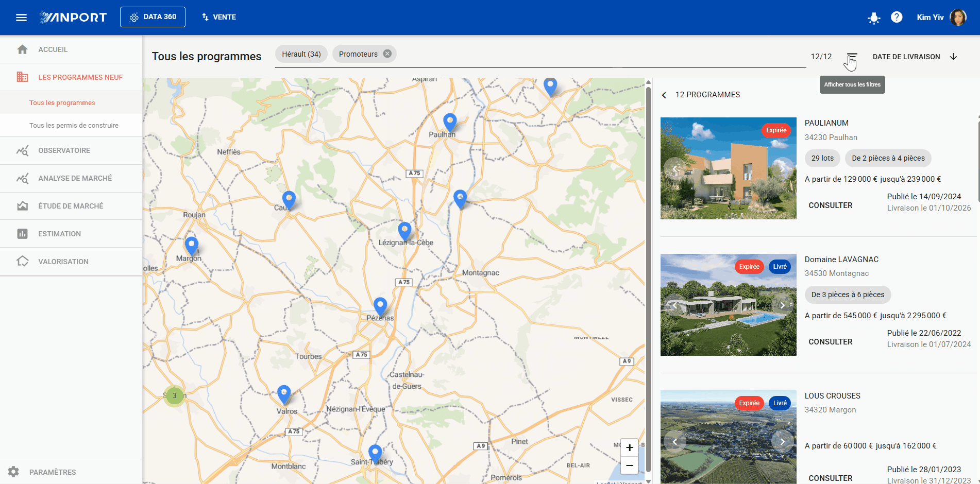Click the Paulhan map marker
This screenshot has height=484, width=980.
pos(450,124)
